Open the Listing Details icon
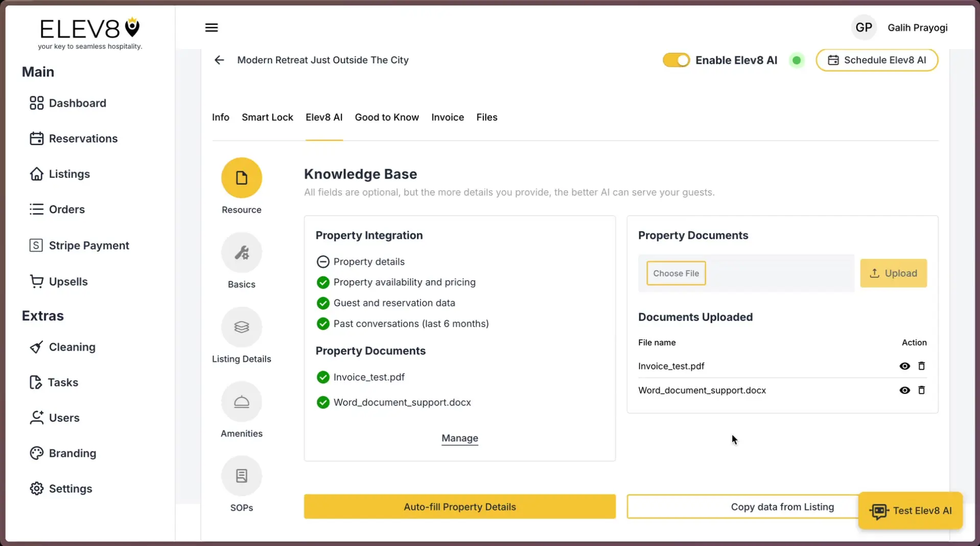This screenshot has width=980, height=546. (241, 327)
